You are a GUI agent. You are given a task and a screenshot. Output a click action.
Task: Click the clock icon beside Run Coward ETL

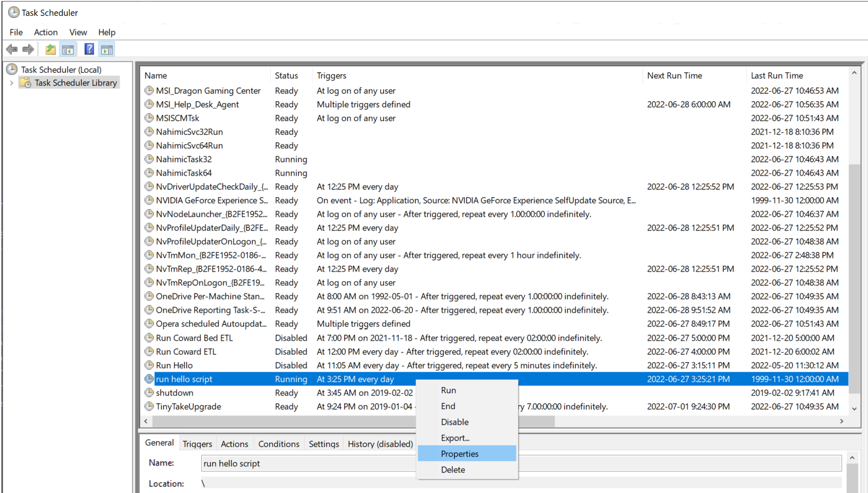(x=149, y=352)
